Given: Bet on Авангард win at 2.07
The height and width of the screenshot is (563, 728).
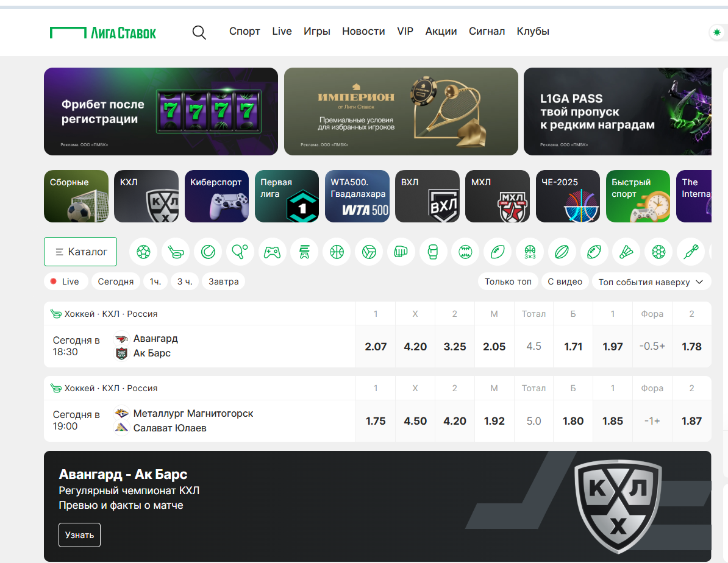Looking at the screenshot, I should (376, 346).
